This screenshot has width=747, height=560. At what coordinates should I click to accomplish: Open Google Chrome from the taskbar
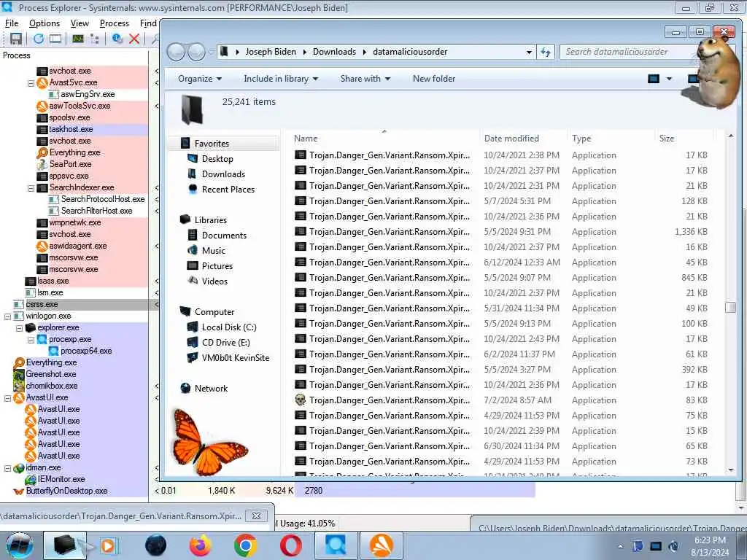coord(246,545)
